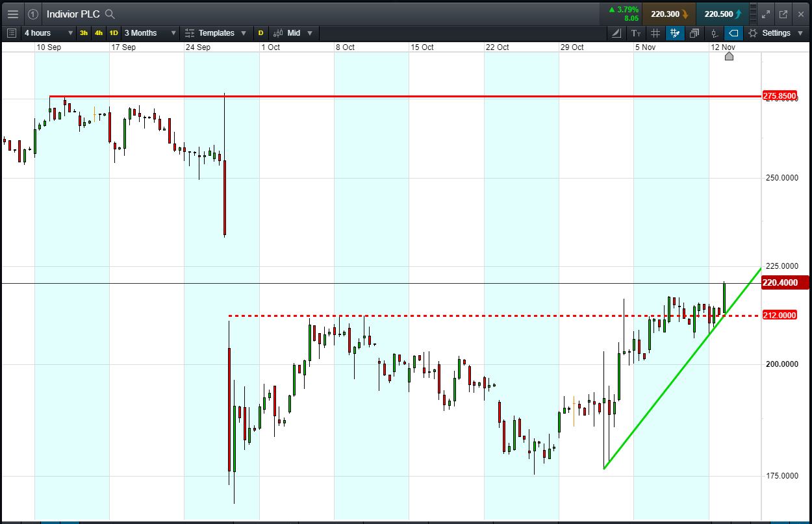This screenshot has height=524, width=812.
Task: Click the 5 Nov date label
Action: [645, 47]
